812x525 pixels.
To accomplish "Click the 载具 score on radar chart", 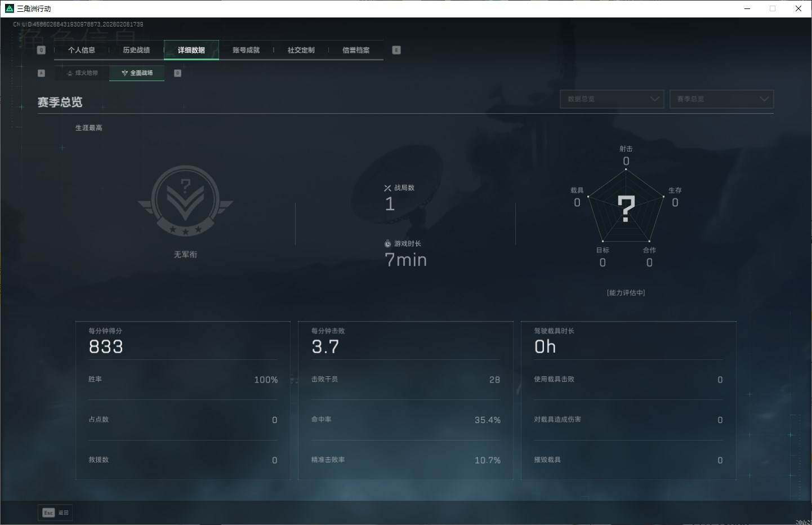I will pos(577,203).
